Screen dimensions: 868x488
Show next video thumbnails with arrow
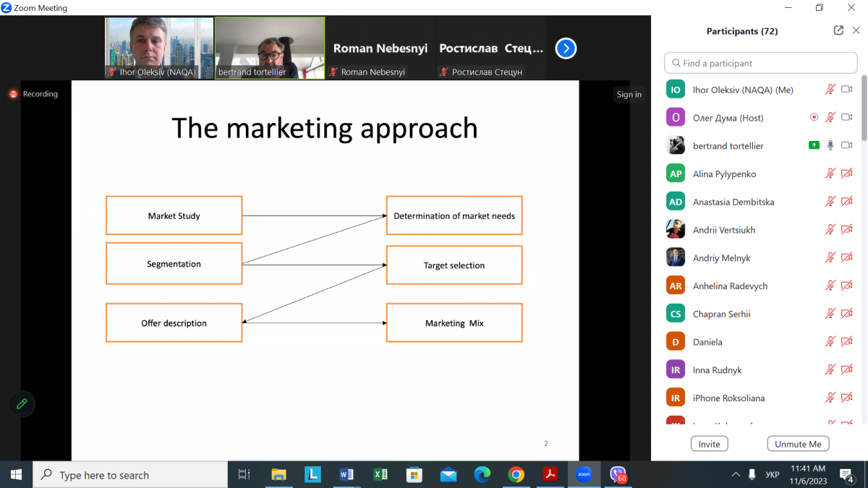point(566,48)
